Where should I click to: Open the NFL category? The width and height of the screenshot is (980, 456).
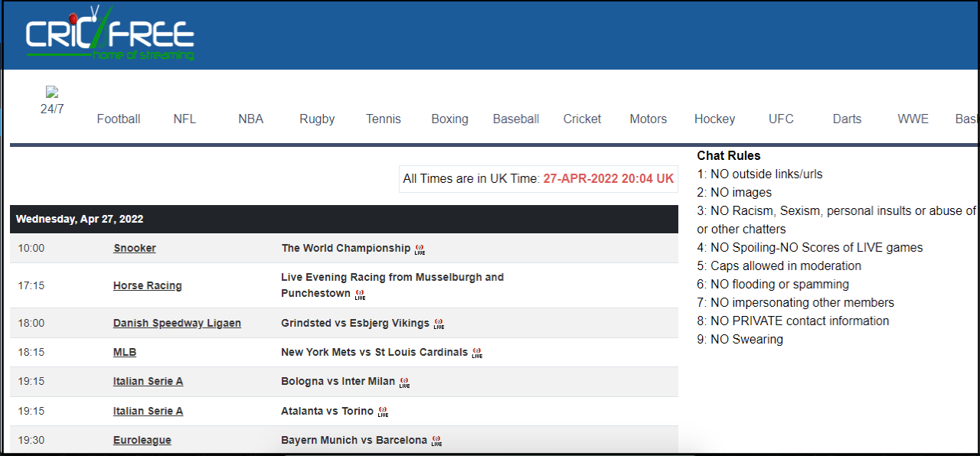185,119
